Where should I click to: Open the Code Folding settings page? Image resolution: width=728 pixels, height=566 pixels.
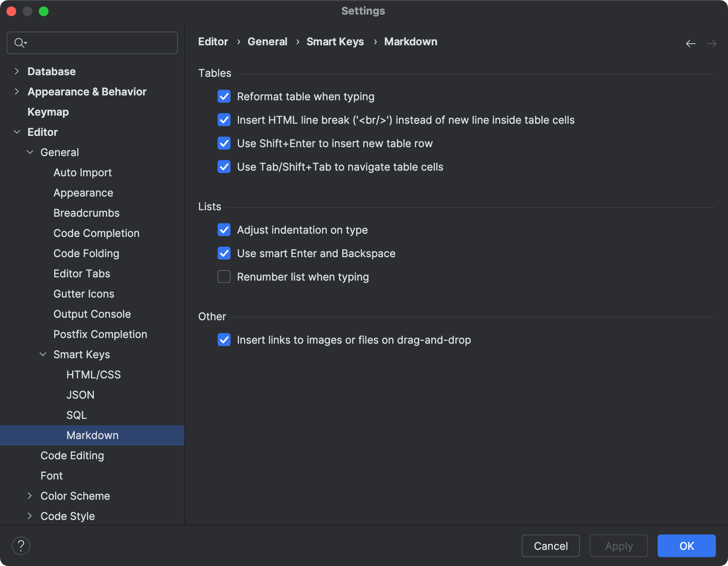point(86,253)
